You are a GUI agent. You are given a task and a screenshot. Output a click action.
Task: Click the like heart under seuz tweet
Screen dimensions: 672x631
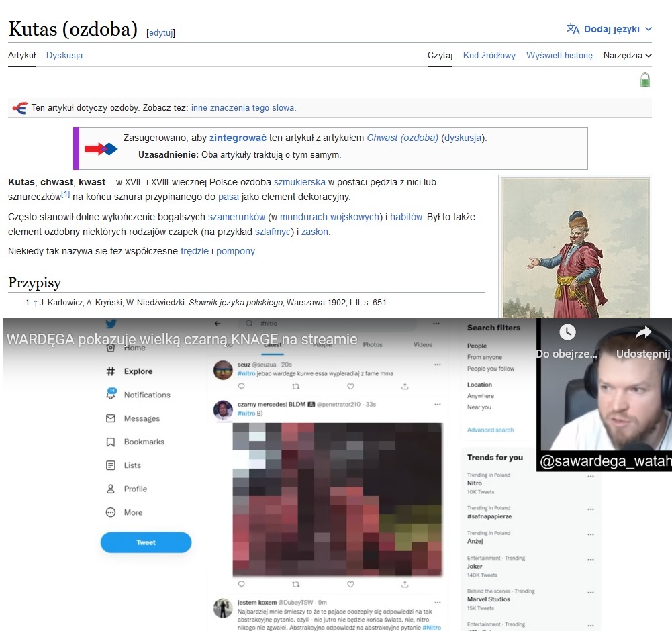tap(350, 386)
